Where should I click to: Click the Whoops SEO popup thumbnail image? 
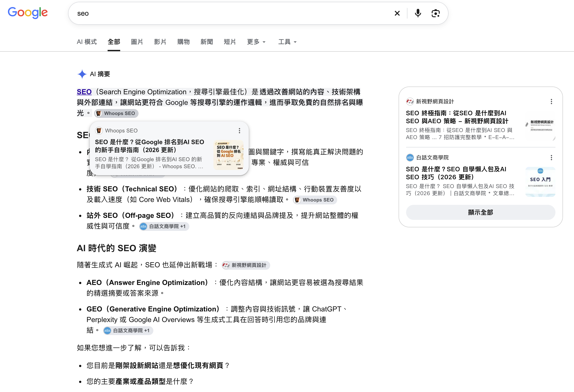point(229,155)
